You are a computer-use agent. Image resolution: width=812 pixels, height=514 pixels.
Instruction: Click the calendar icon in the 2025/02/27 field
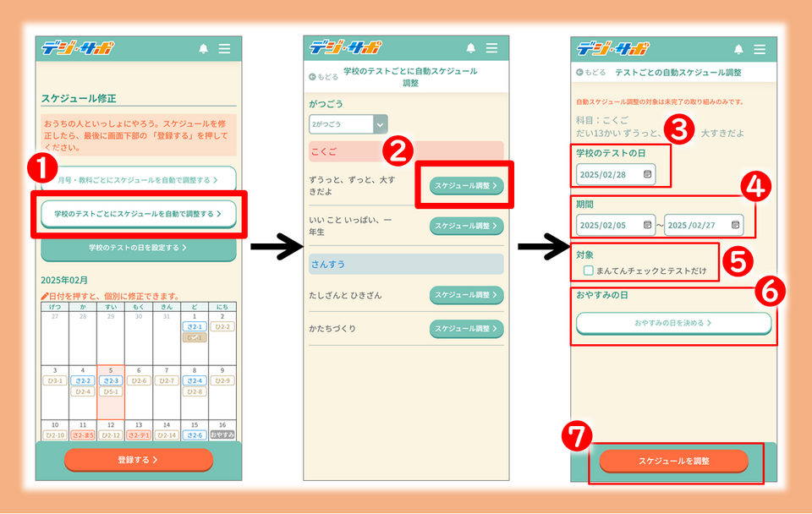[735, 226]
